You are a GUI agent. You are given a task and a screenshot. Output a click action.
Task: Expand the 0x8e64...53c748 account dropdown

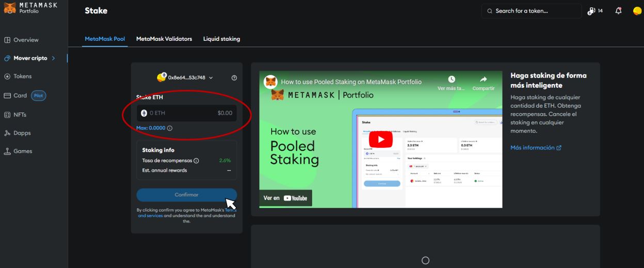(211, 78)
